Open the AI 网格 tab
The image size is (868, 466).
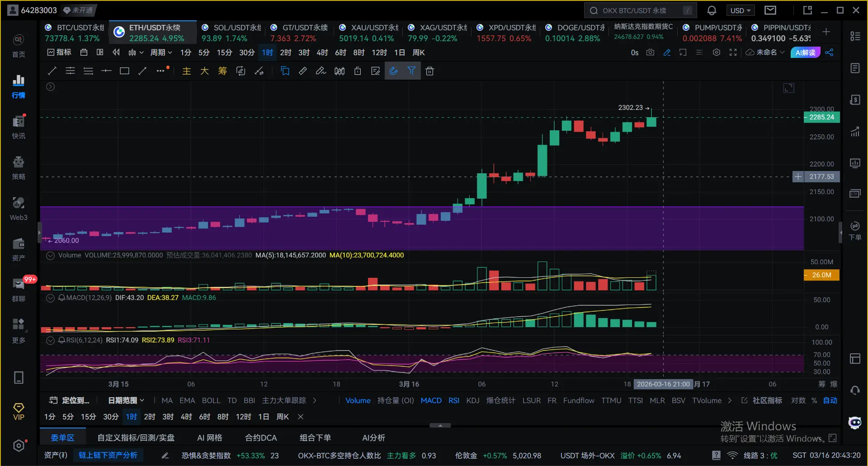point(210,437)
